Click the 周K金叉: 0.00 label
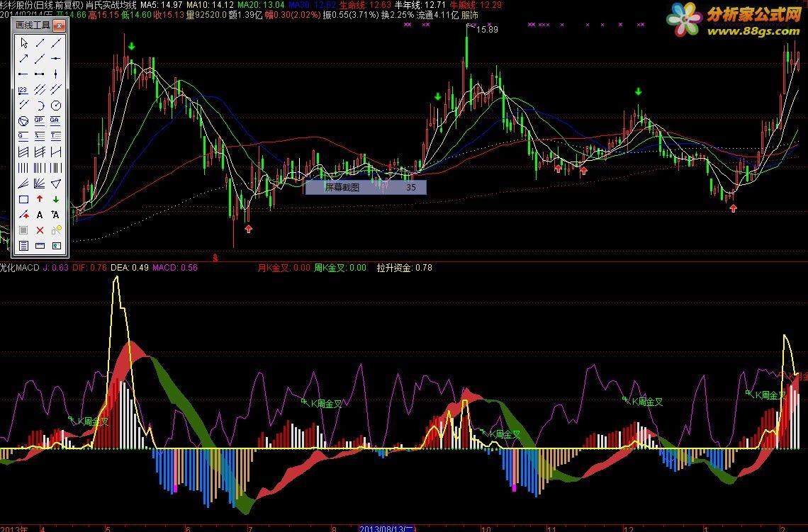The image size is (808, 532). (340, 267)
